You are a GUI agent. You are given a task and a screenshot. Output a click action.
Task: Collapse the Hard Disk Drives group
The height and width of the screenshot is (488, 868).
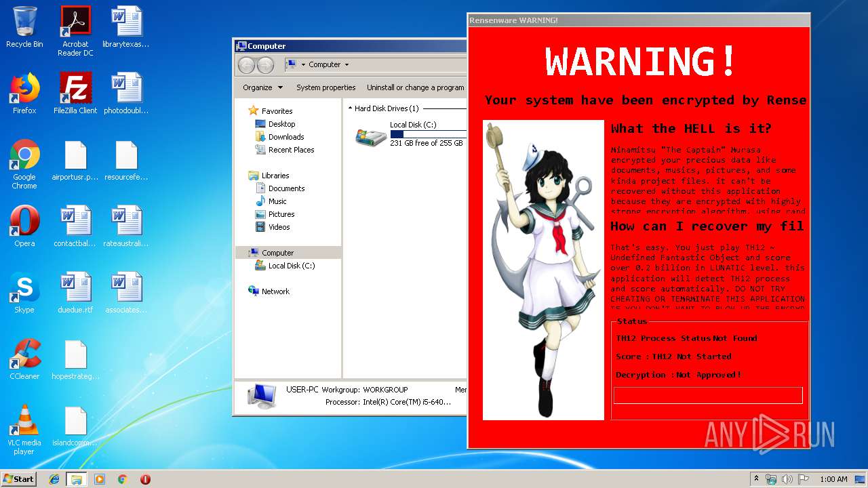351,108
